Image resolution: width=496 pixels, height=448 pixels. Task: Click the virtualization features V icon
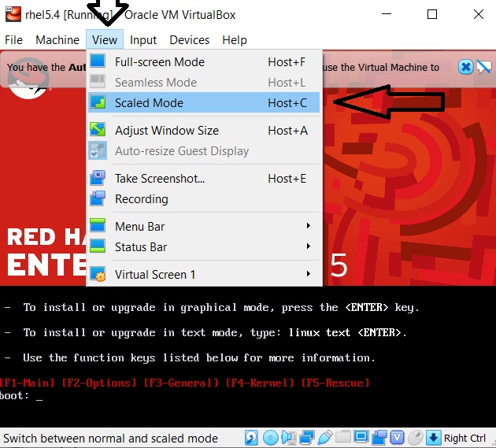pos(397,438)
